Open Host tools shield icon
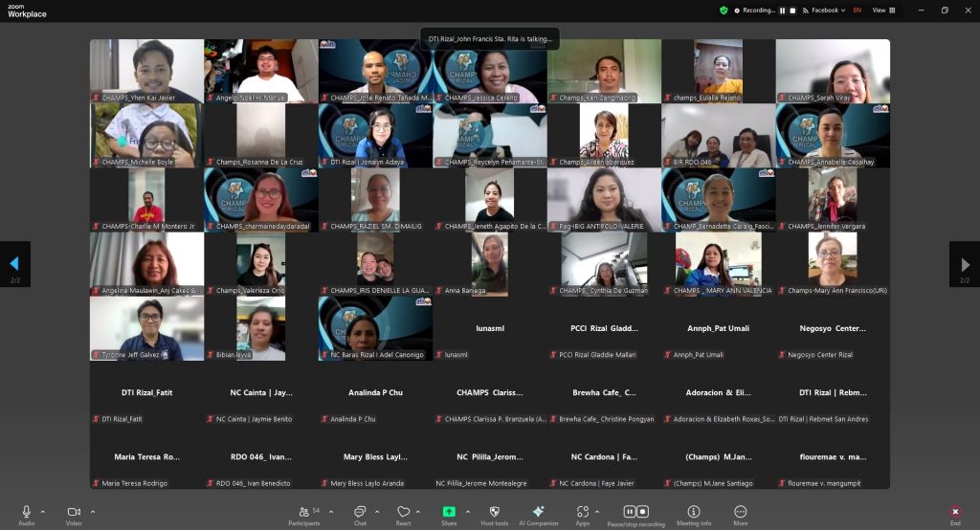 495,514
